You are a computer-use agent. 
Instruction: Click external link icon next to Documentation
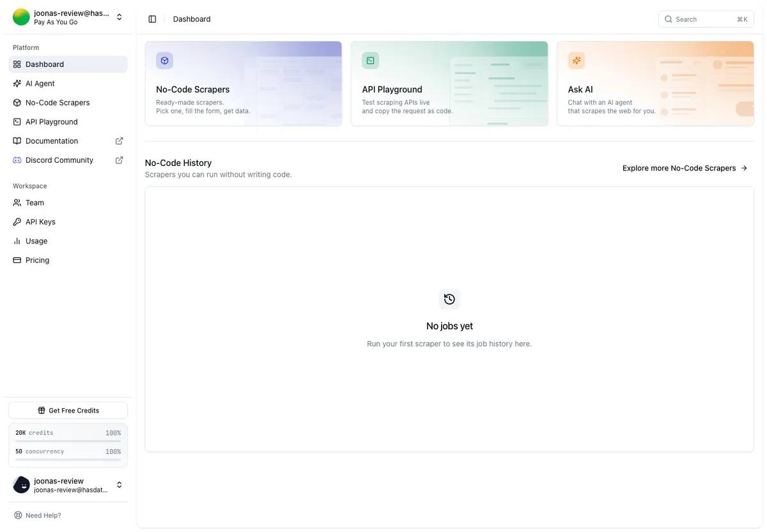(x=119, y=141)
